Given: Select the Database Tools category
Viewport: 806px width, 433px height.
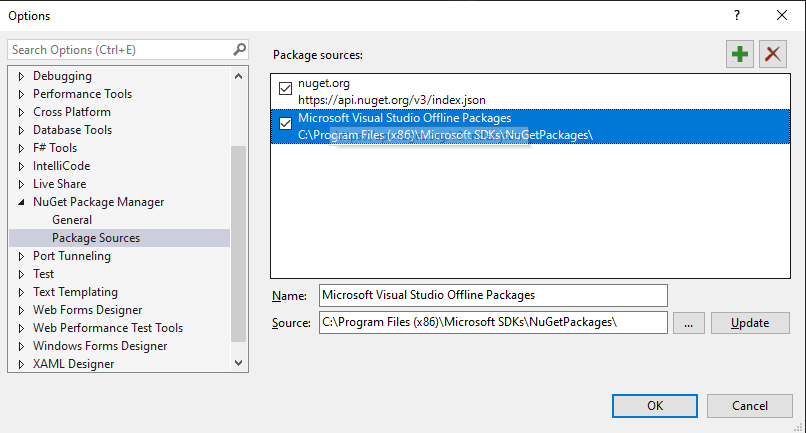Looking at the screenshot, I should [72, 130].
